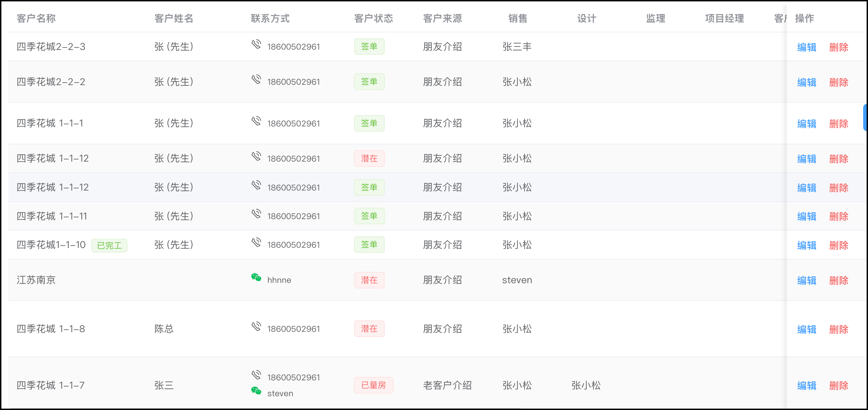Screen dimensions: 868x410
Task: Delete the 江苏南京 customer
Action: [839, 280]
